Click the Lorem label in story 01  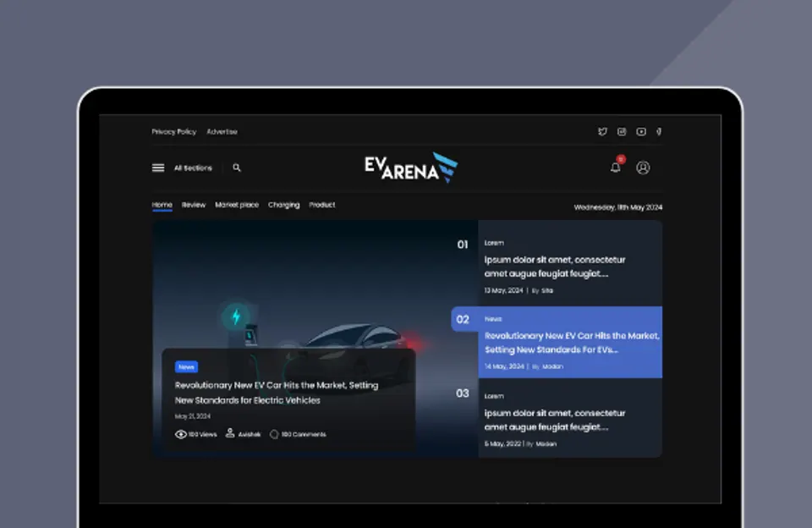[494, 243]
